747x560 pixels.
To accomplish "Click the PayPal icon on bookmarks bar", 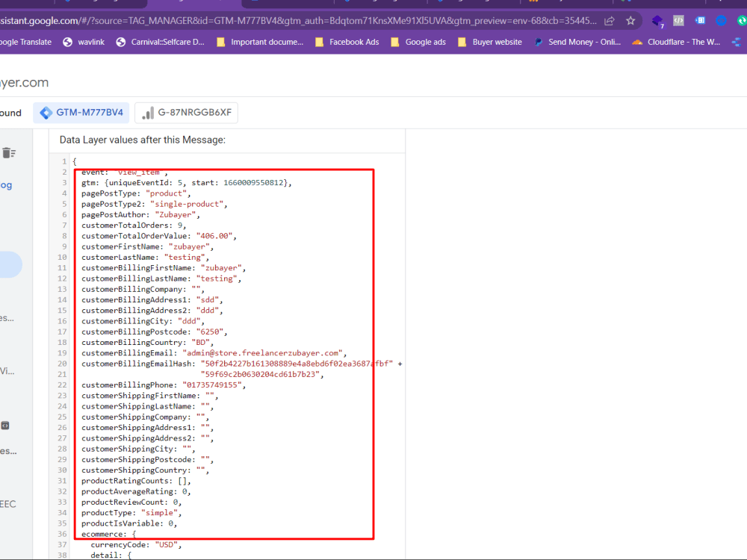I will click(539, 42).
